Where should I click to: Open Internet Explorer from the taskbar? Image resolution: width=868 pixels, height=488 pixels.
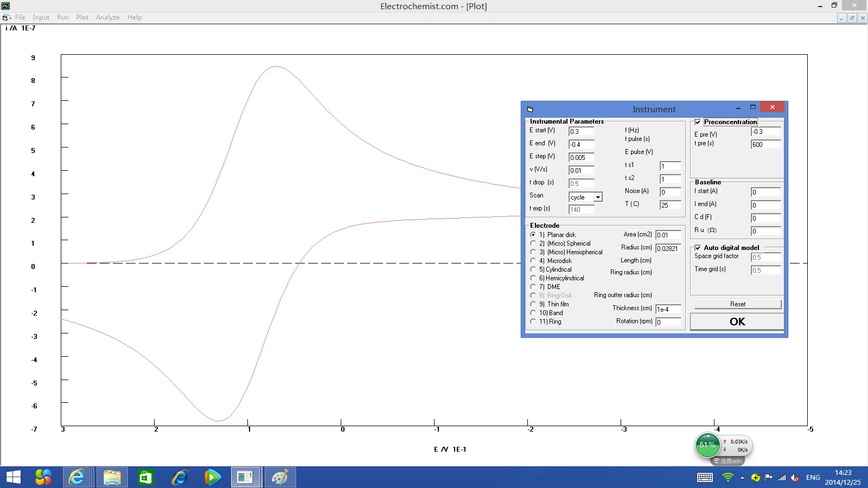tap(77, 477)
